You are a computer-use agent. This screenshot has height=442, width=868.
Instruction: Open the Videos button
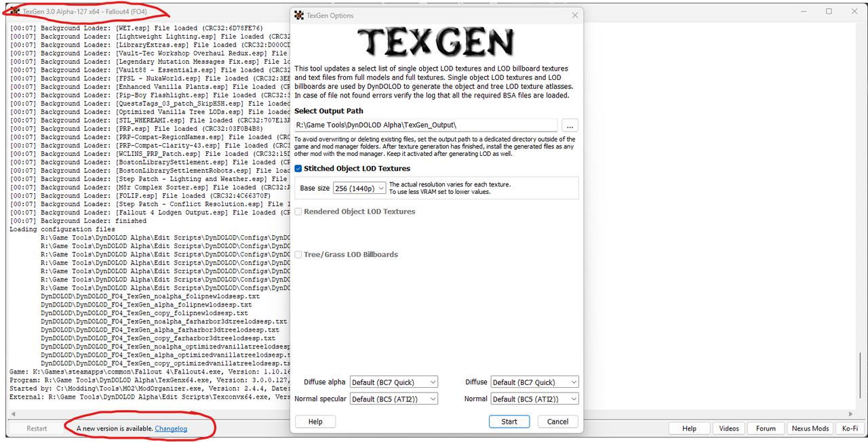(729, 428)
